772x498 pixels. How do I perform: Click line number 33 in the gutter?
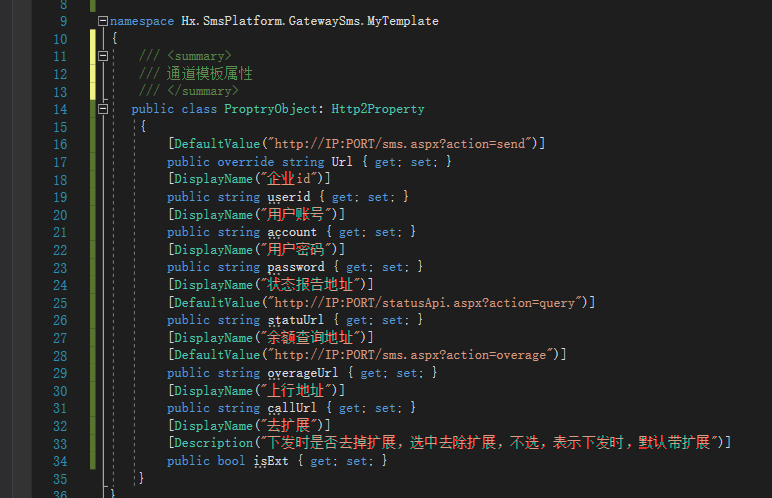[x=58, y=443]
